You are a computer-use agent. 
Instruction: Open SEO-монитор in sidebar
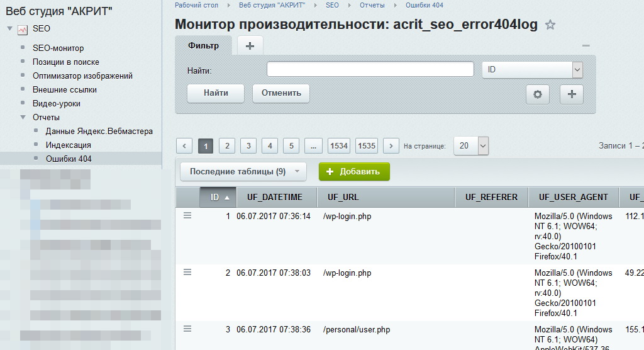[58, 48]
